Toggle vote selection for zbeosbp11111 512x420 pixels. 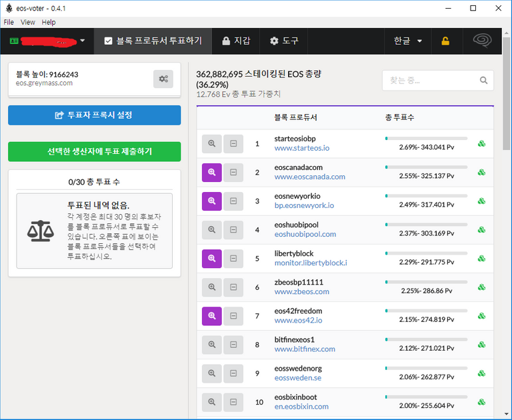tap(233, 287)
